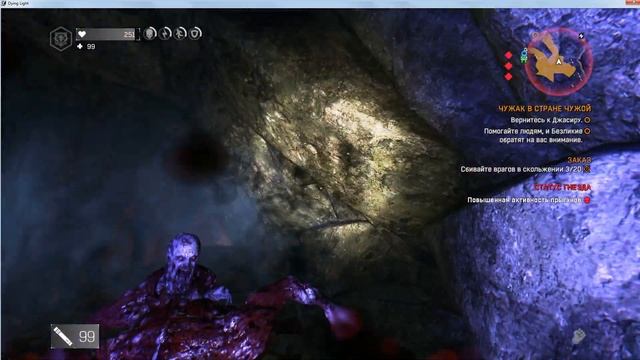Click the Dying Light app icon in titlebar

(3, 3)
